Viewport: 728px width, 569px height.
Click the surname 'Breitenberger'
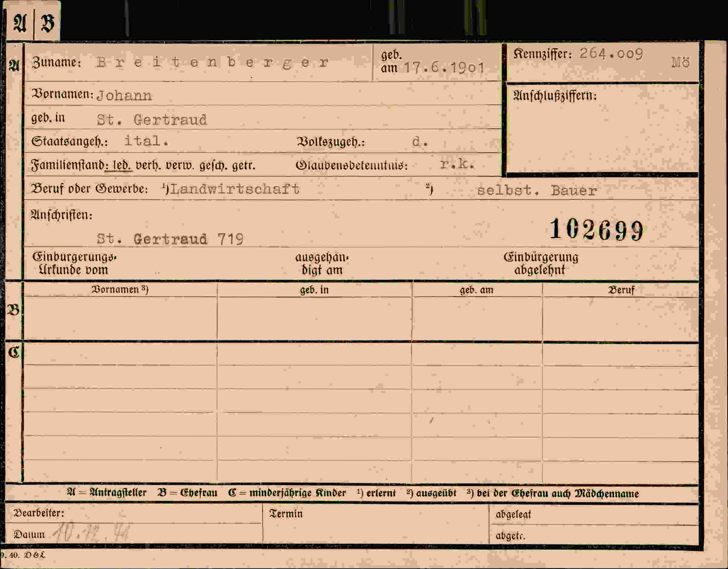213,63
